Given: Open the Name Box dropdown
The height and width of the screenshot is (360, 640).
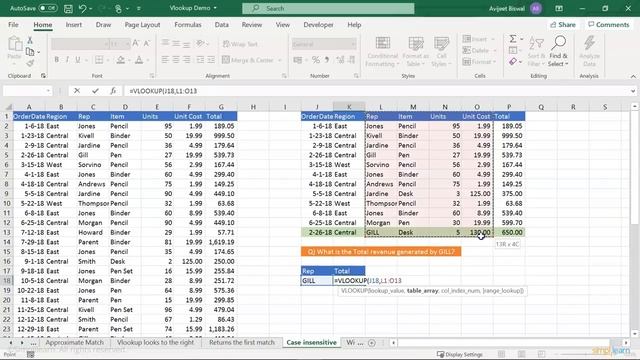Looking at the screenshot, I should (48, 91).
